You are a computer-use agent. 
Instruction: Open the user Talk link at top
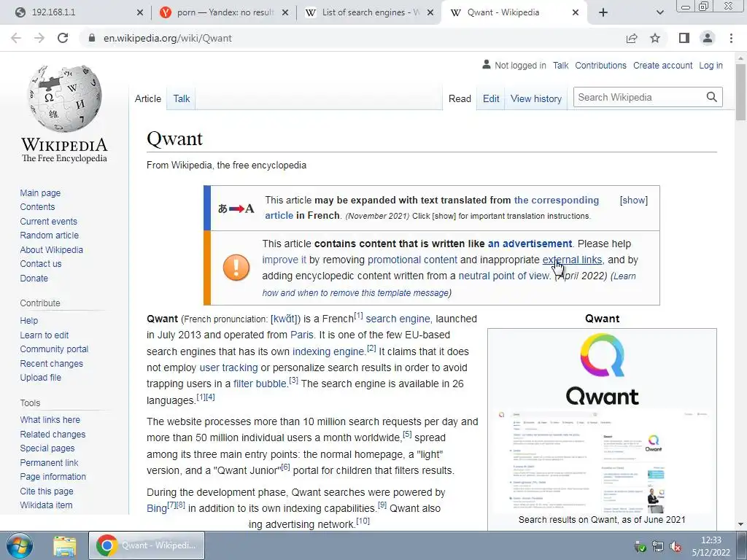pyautogui.click(x=561, y=66)
